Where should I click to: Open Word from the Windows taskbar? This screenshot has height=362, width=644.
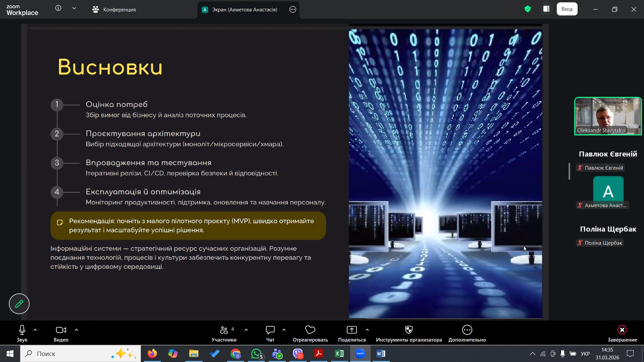(381, 354)
